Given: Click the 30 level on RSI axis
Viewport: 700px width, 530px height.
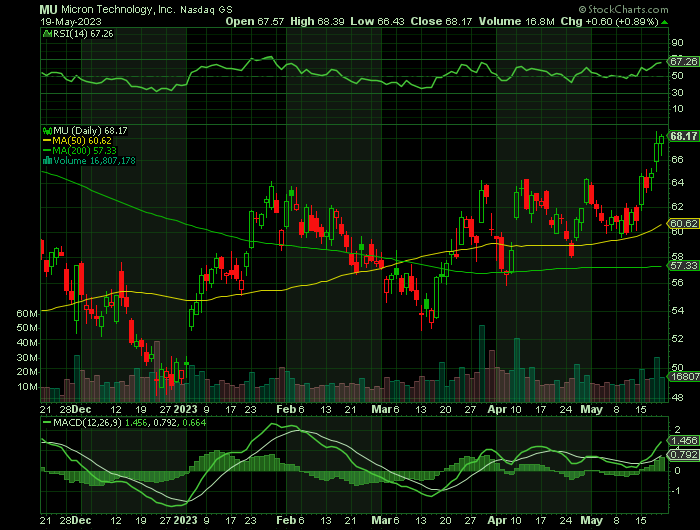Looking at the screenshot, I should pos(677,92).
